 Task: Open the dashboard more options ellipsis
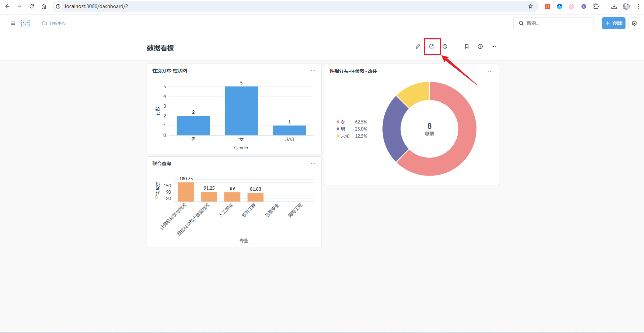coord(494,46)
